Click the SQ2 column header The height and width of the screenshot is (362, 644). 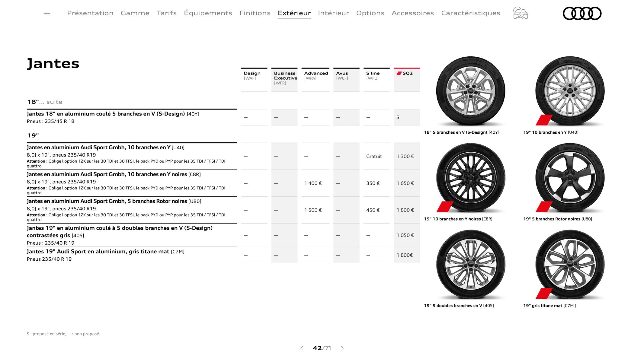pos(407,80)
